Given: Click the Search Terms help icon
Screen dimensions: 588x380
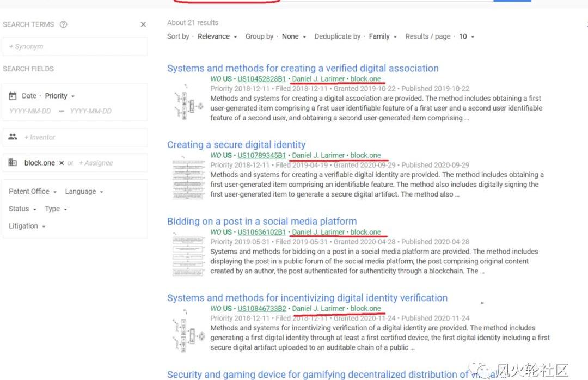Looking at the screenshot, I should 63,24.
